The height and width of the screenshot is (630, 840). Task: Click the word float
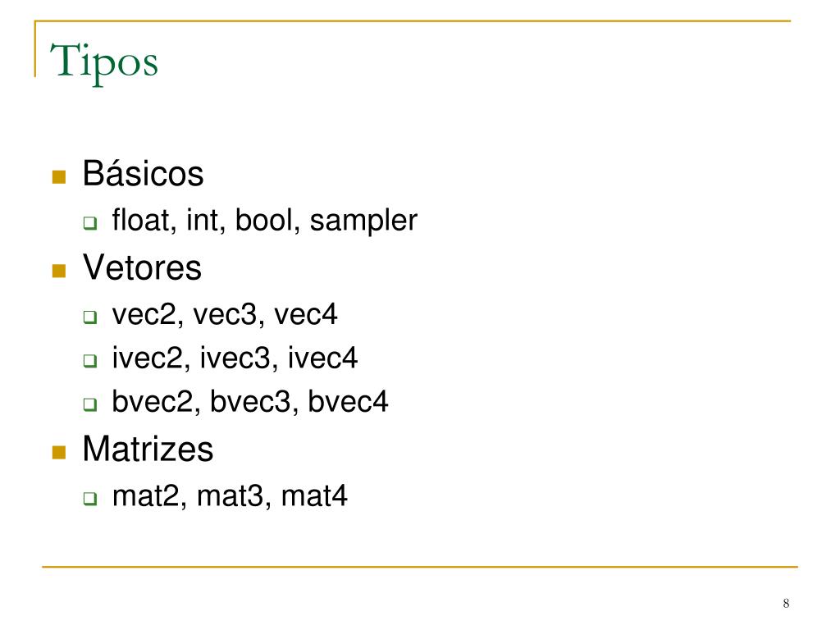[x=141, y=220]
